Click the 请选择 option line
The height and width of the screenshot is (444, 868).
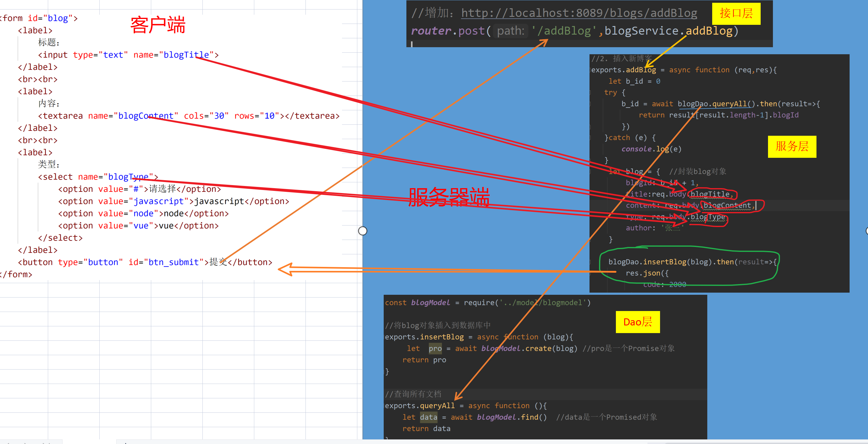pyautogui.click(x=140, y=189)
